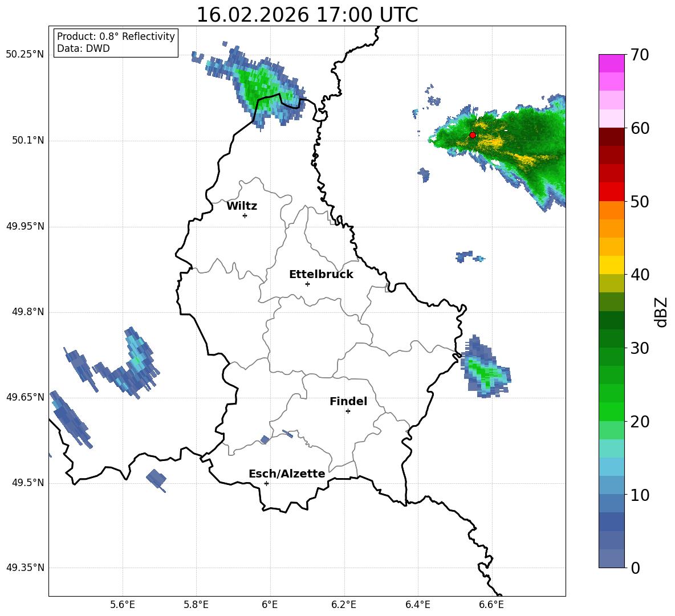The width and height of the screenshot is (675, 616).
Task: Click the 6.4°E longitude label
Action: tap(417, 605)
